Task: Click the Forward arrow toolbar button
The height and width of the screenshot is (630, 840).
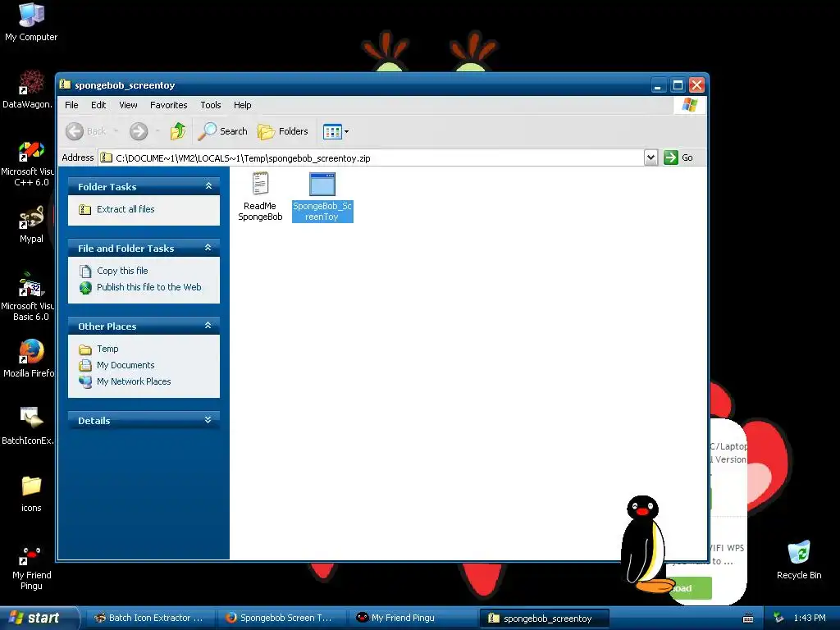Action: pyautogui.click(x=139, y=131)
